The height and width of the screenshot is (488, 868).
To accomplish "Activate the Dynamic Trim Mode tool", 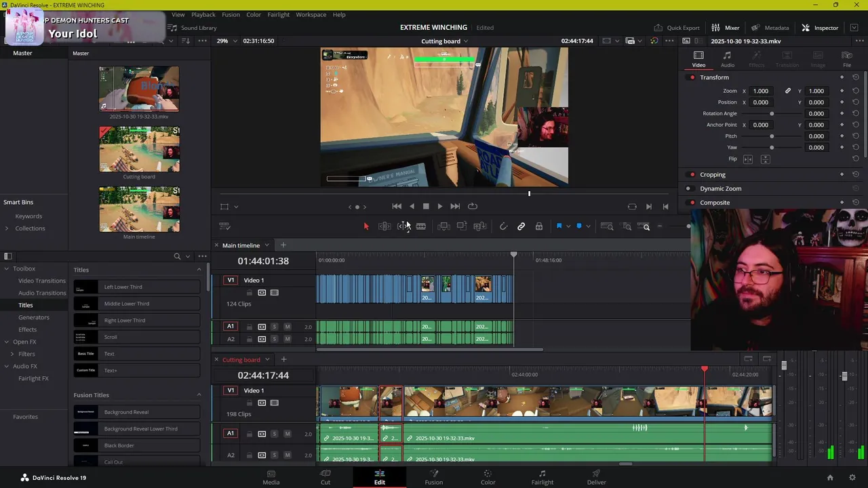I will (403, 226).
